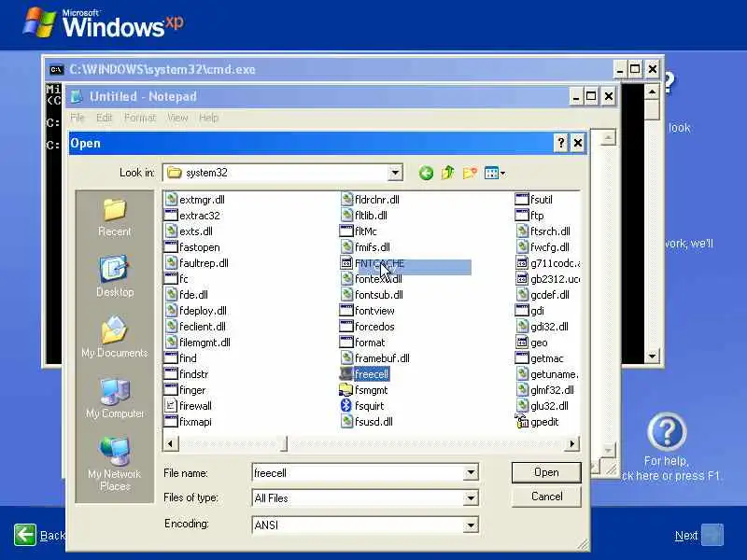
Task: Select the format application icon
Action: pos(346,343)
